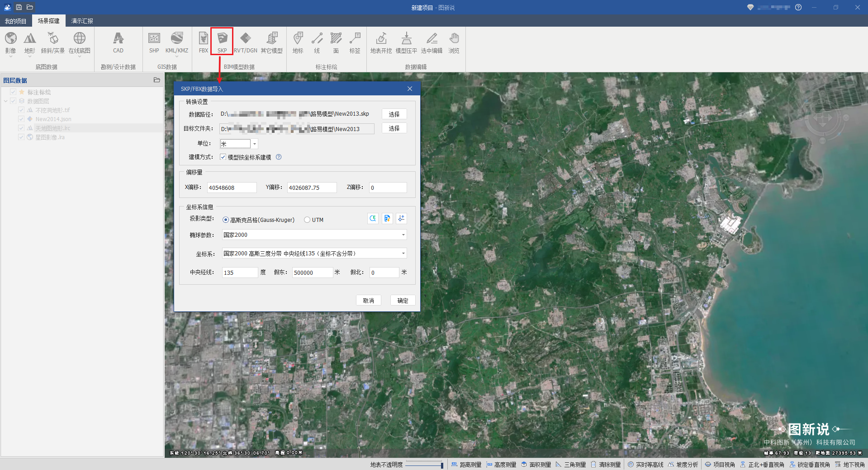This screenshot has width=868, height=470.
Task: Open the SHP GIS data importer
Action: point(154,42)
